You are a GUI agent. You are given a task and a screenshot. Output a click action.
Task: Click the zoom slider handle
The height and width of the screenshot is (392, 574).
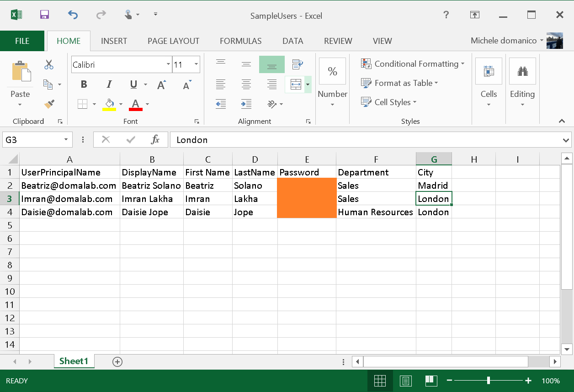click(x=489, y=381)
